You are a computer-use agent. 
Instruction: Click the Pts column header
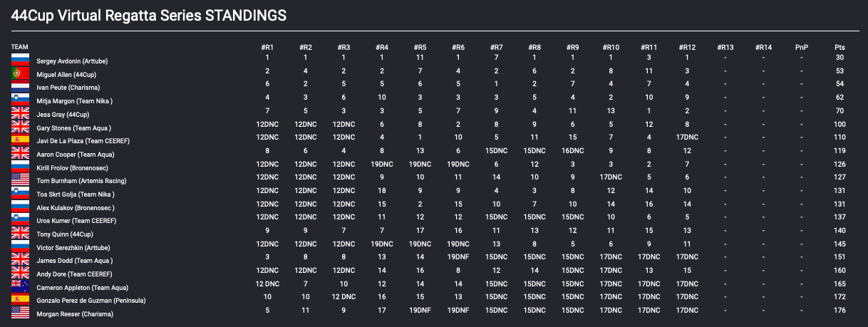[839, 47]
